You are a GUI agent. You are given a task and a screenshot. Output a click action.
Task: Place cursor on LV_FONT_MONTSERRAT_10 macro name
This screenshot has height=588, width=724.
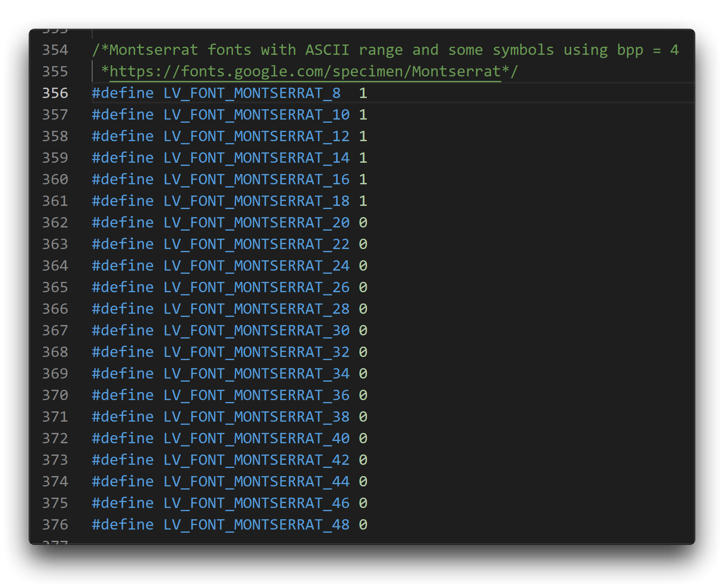pos(256,115)
